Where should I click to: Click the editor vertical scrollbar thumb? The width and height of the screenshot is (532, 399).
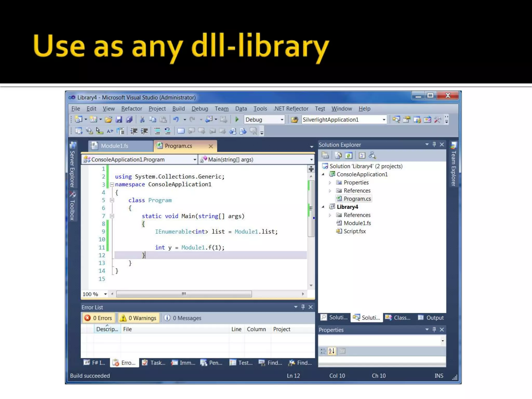pos(311,208)
